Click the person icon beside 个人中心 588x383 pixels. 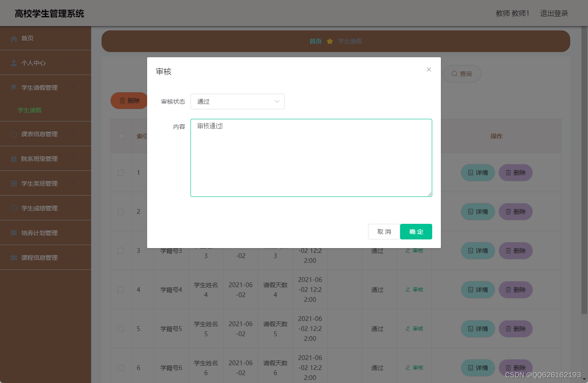(14, 63)
